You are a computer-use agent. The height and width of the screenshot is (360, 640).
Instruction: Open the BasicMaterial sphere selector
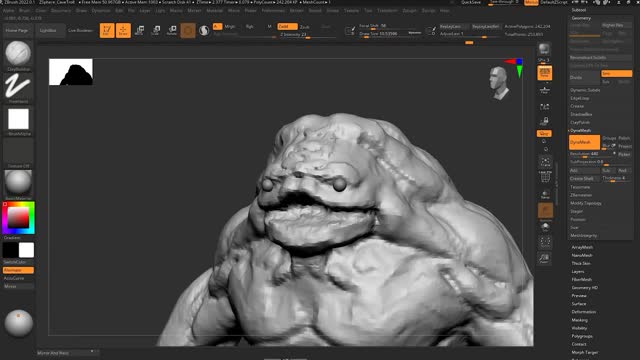18,182
